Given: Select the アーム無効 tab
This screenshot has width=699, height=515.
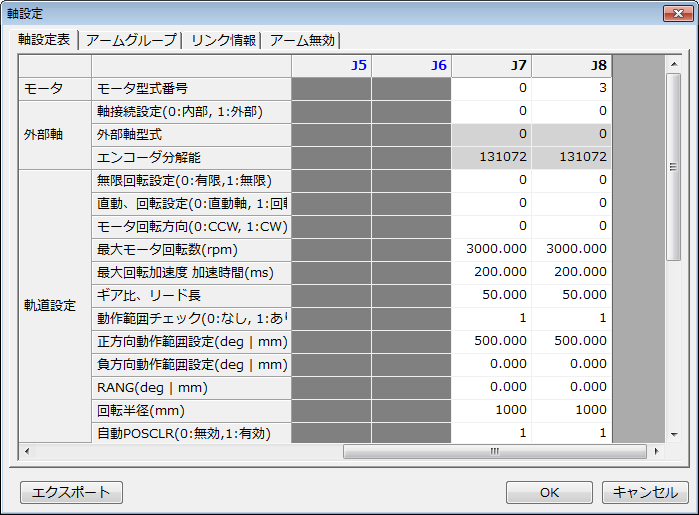Looking at the screenshot, I should (303, 40).
